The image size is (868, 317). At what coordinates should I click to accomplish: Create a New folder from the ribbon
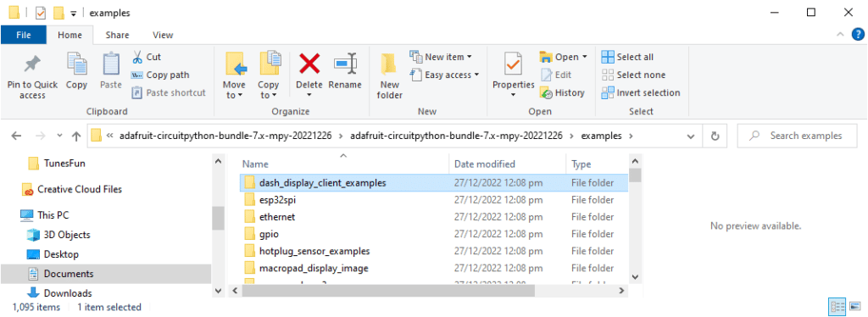(x=389, y=75)
